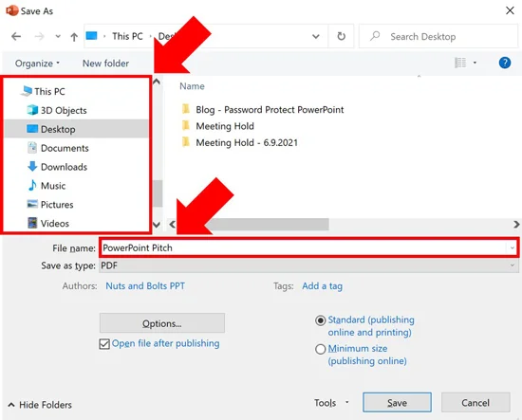Open the blue Help icon
The width and height of the screenshot is (522, 420).
coord(505,63)
